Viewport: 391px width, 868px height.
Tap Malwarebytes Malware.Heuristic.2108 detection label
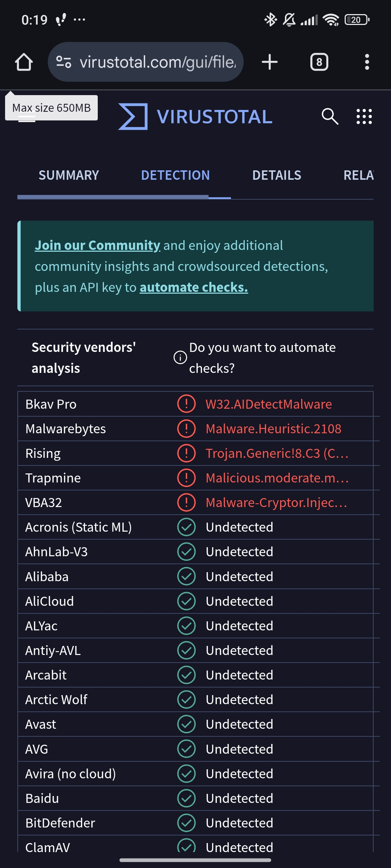[x=273, y=429]
